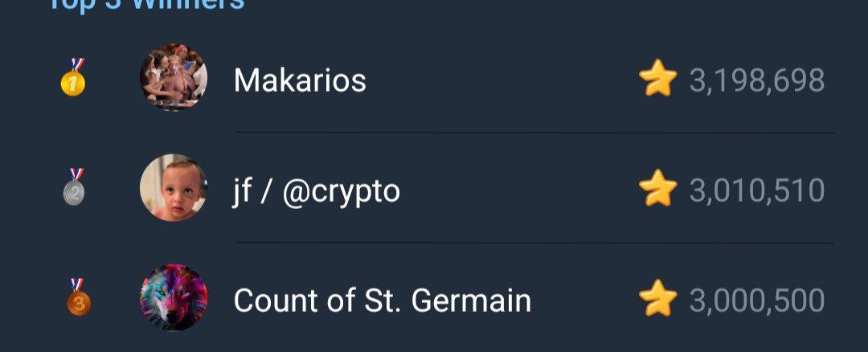The image size is (868, 352).
Task: Open the colorful wolf avatar
Action: pyautogui.click(x=174, y=298)
